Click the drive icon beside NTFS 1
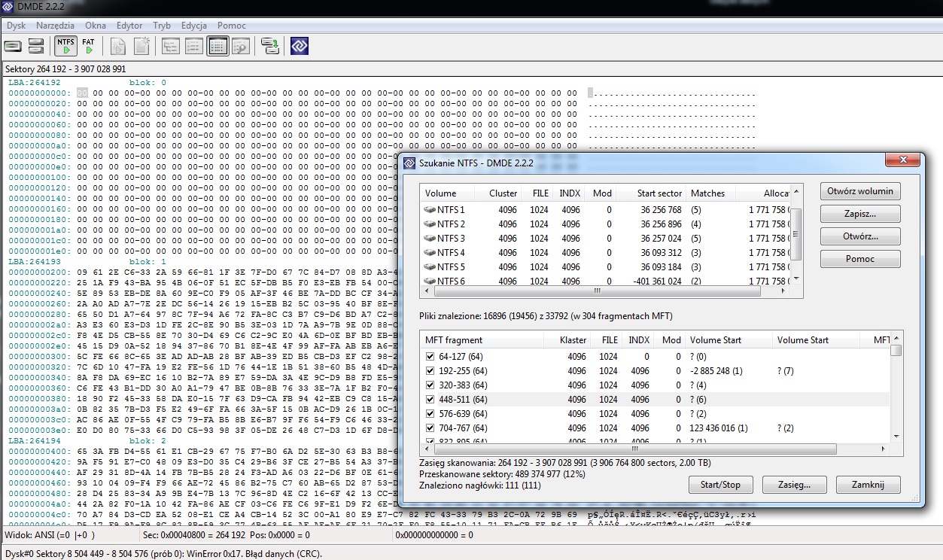 click(x=430, y=210)
